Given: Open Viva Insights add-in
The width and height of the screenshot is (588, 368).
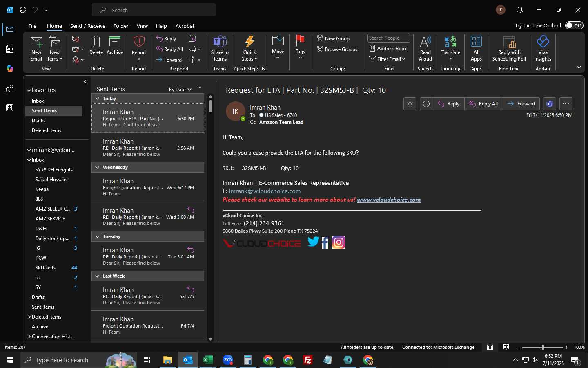Looking at the screenshot, I should [x=543, y=48].
